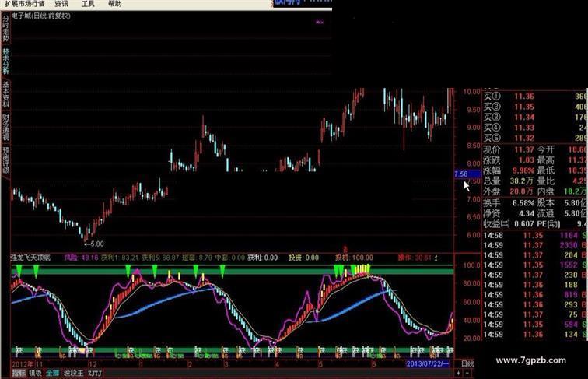
Task: Click the 总量 38.2万 value
Action: click(x=522, y=181)
